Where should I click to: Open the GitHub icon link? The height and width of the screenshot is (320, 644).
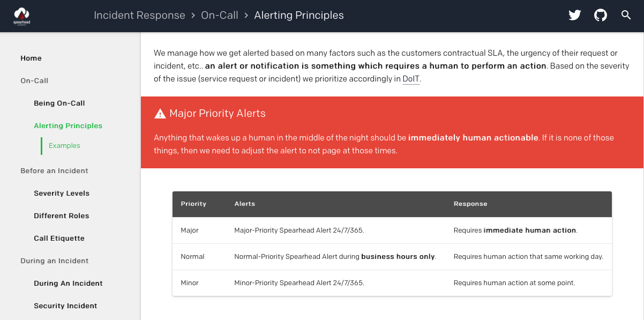point(601,16)
